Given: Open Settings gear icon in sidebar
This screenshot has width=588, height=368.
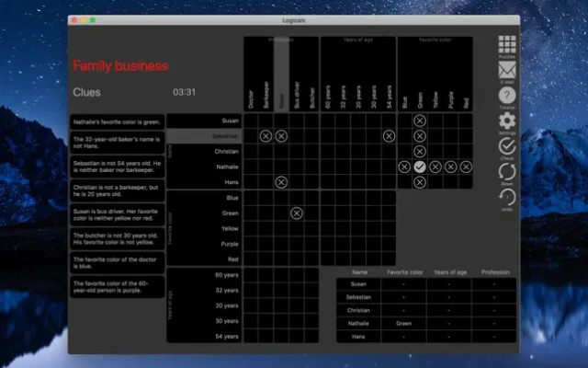Looking at the screenshot, I should 506,121.
